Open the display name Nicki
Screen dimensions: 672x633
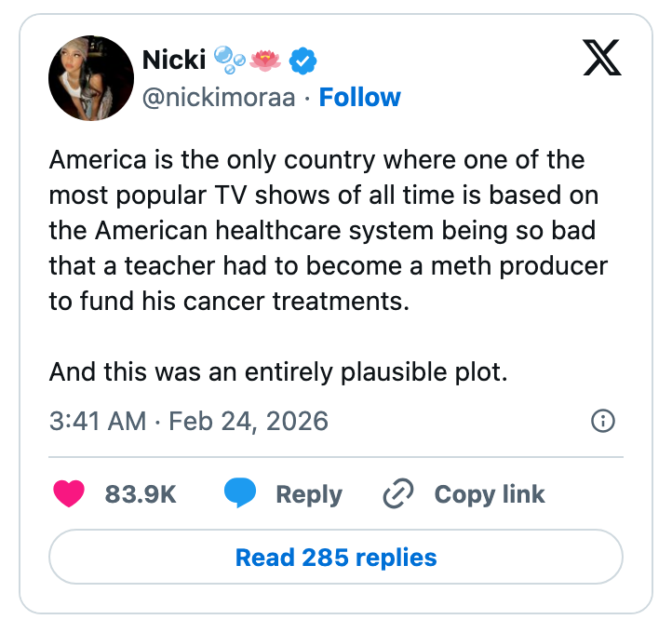[173, 61]
